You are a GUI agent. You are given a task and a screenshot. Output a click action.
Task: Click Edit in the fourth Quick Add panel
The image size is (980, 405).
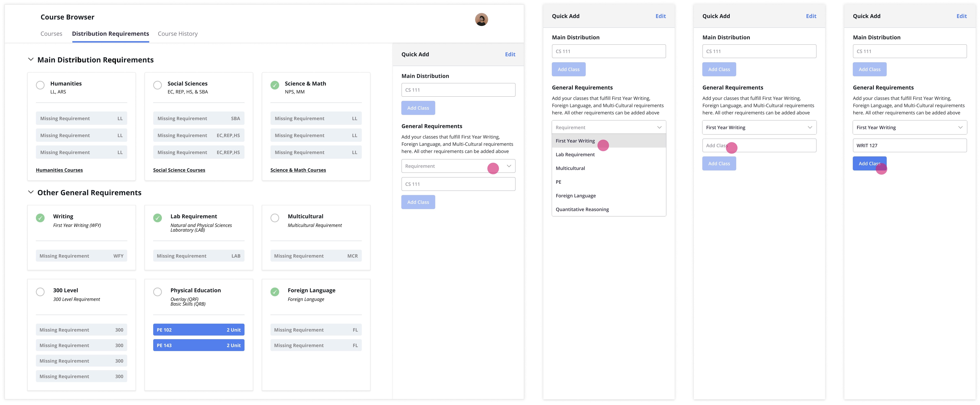(961, 16)
